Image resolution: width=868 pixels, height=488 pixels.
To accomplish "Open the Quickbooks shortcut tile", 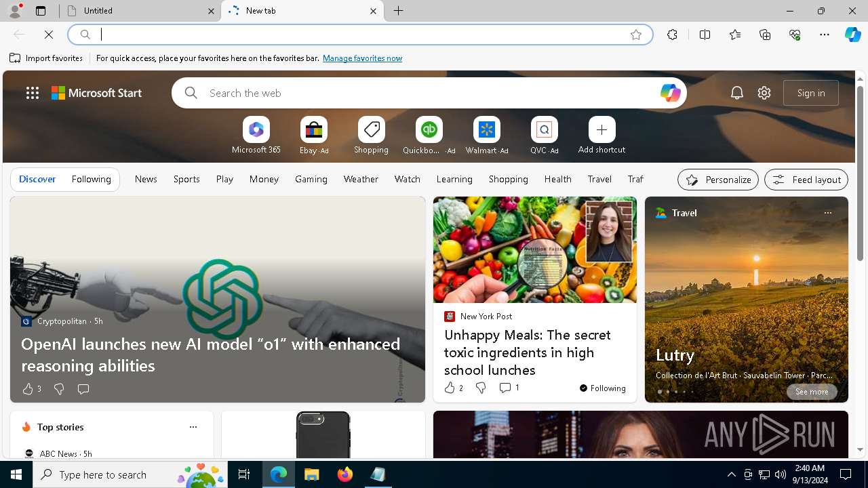I will [429, 136].
